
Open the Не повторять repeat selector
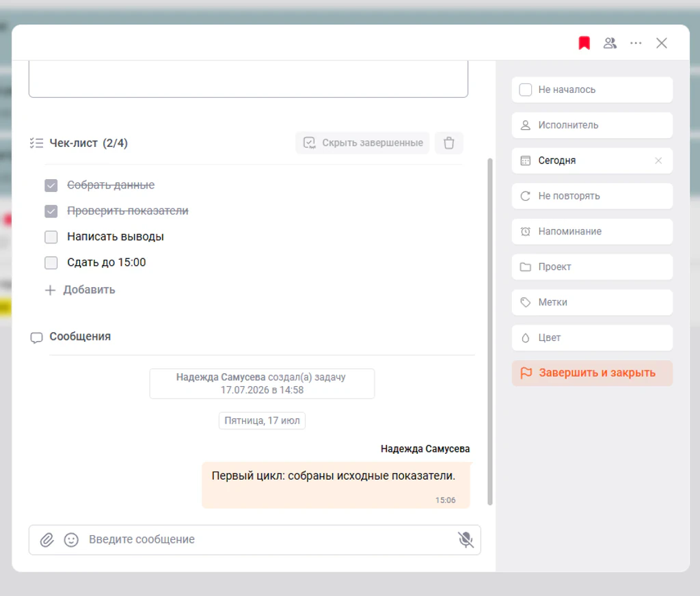pyautogui.click(x=592, y=196)
